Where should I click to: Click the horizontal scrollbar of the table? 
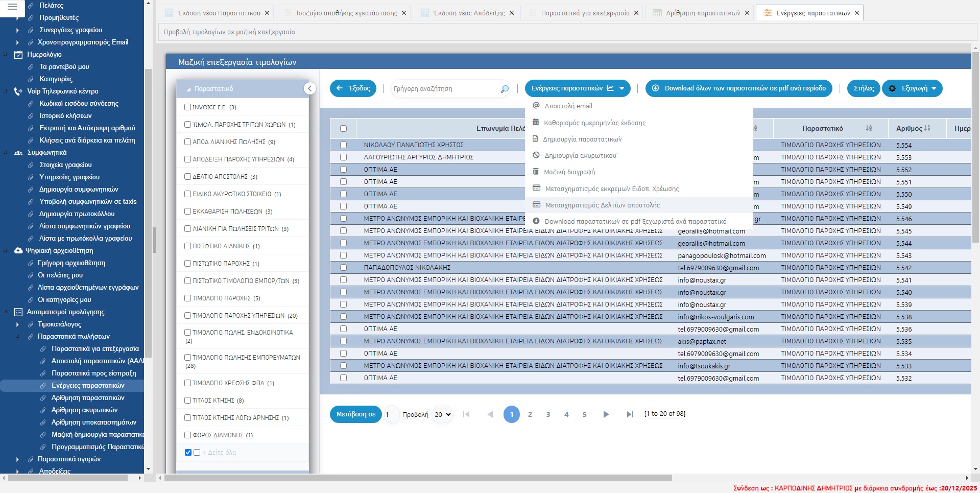[x=418, y=478]
